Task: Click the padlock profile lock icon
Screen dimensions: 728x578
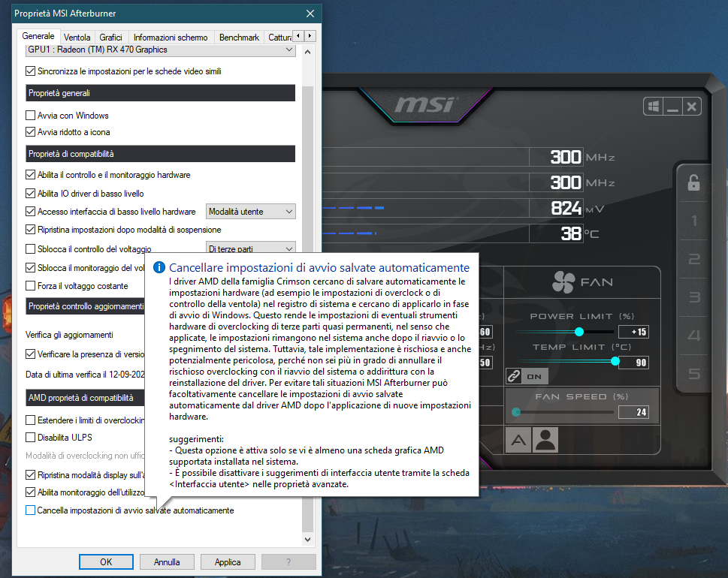Action: (x=693, y=182)
